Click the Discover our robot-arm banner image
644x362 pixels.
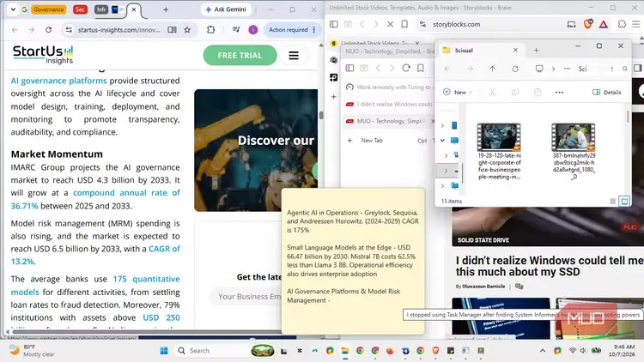(256, 150)
